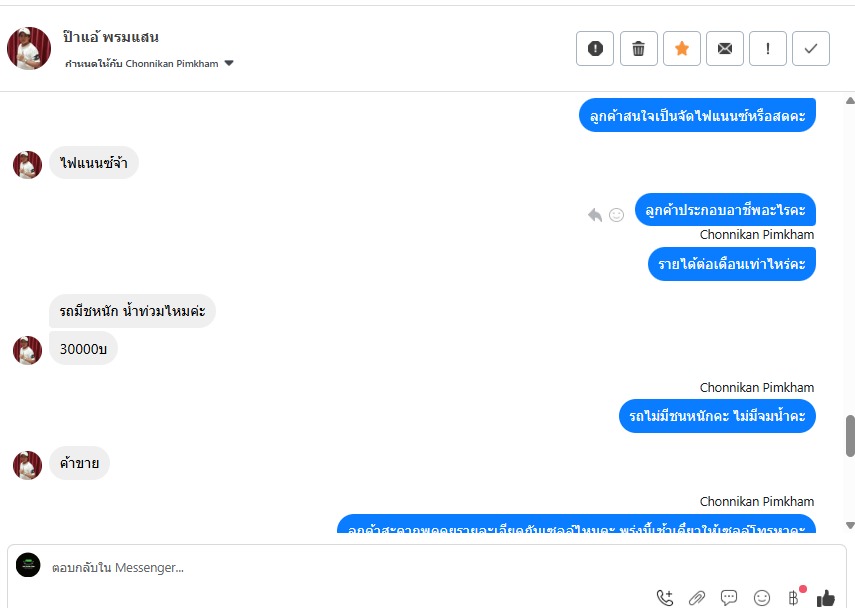Add emoji reaction to occupation question message

[616, 215]
